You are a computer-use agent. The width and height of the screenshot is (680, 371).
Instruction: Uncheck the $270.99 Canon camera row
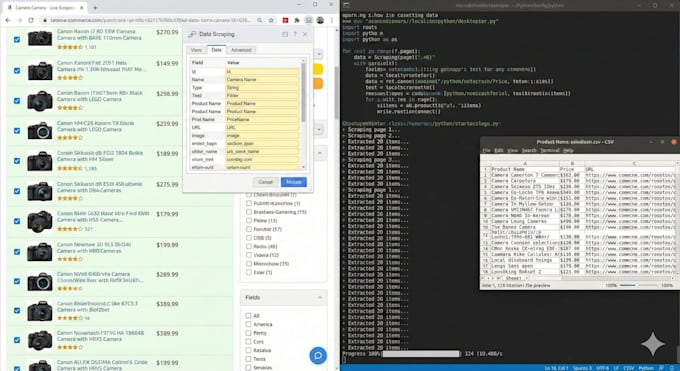16,39
